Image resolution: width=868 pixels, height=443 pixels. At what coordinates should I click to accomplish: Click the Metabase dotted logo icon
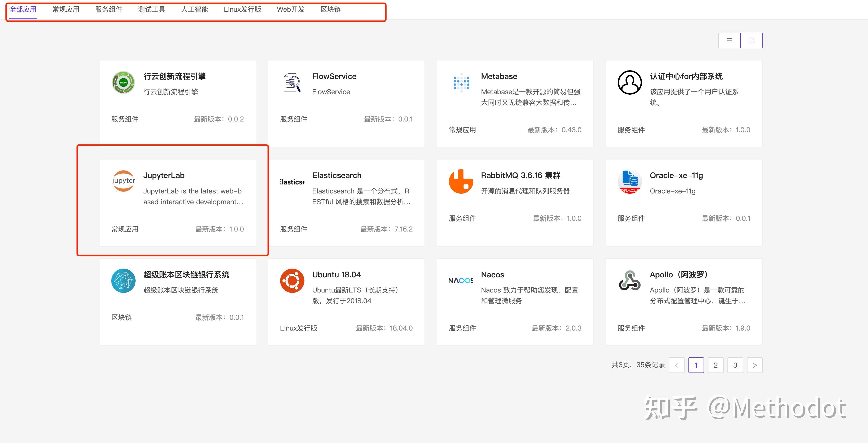[x=461, y=82]
